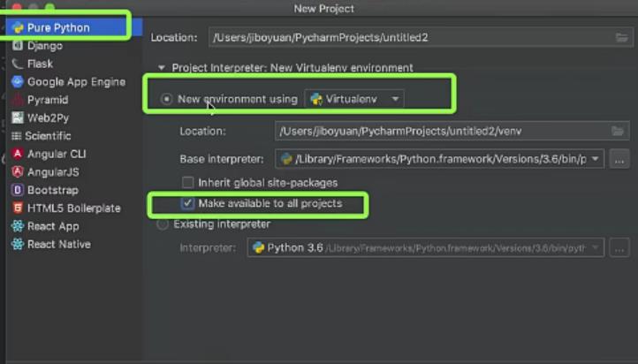The height and width of the screenshot is (364, 638).
Task: Click the HTML5 Boilerplate icon
Action: pyautogui.click(x=18, y=208)
